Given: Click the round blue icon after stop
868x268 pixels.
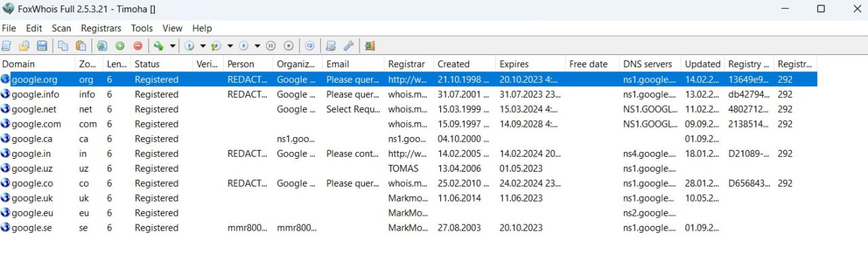Looking at the screenshot, I should [310, 46].
